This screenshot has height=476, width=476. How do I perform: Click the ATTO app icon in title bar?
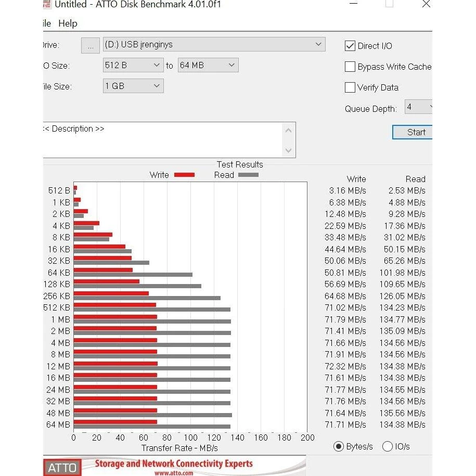(x=47, y=4)
